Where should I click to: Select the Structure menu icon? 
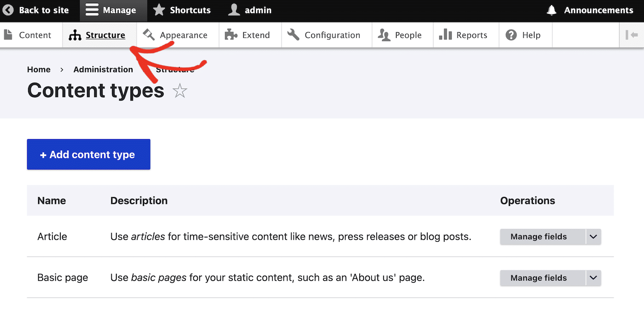pos(75,34)
